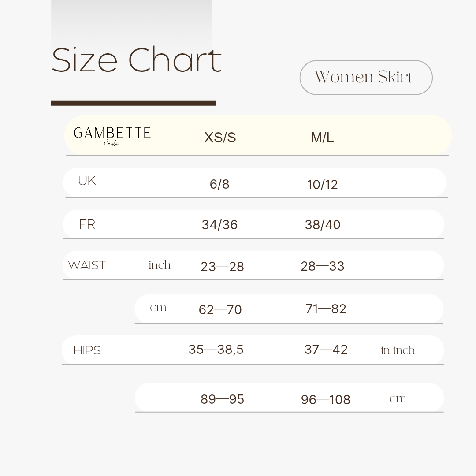The width and height of the screenshot is (476, 476).
Task: Click the Size Chart heading
Action: coord(137,60)
